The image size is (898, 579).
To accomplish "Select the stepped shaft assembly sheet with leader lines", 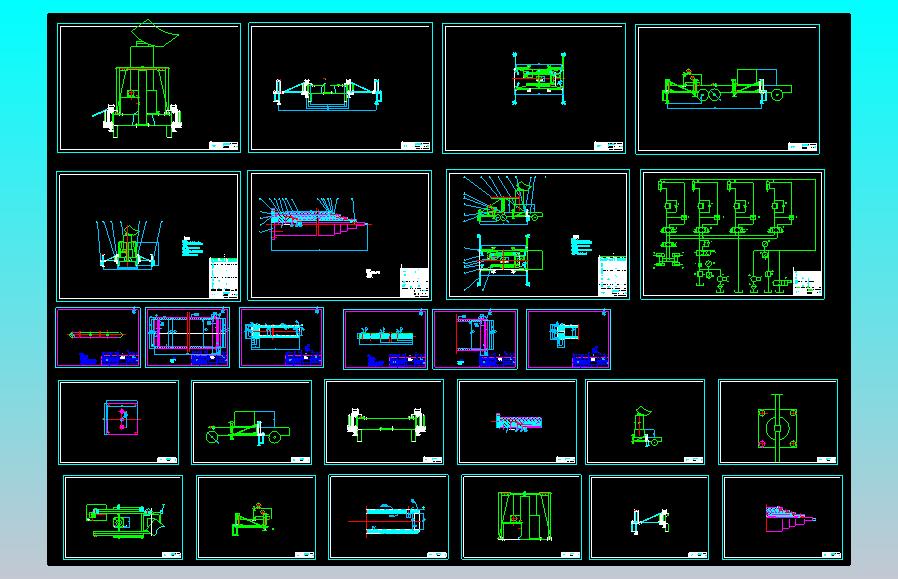I will (340, 235).
